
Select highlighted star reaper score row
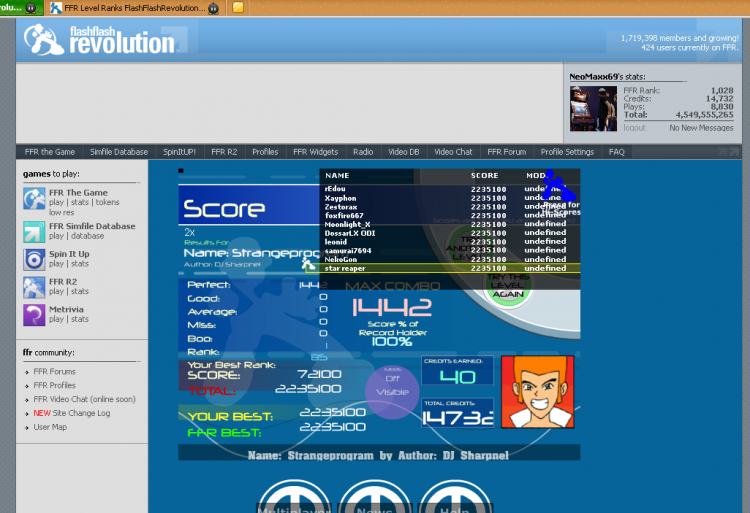tap(443, 268)
